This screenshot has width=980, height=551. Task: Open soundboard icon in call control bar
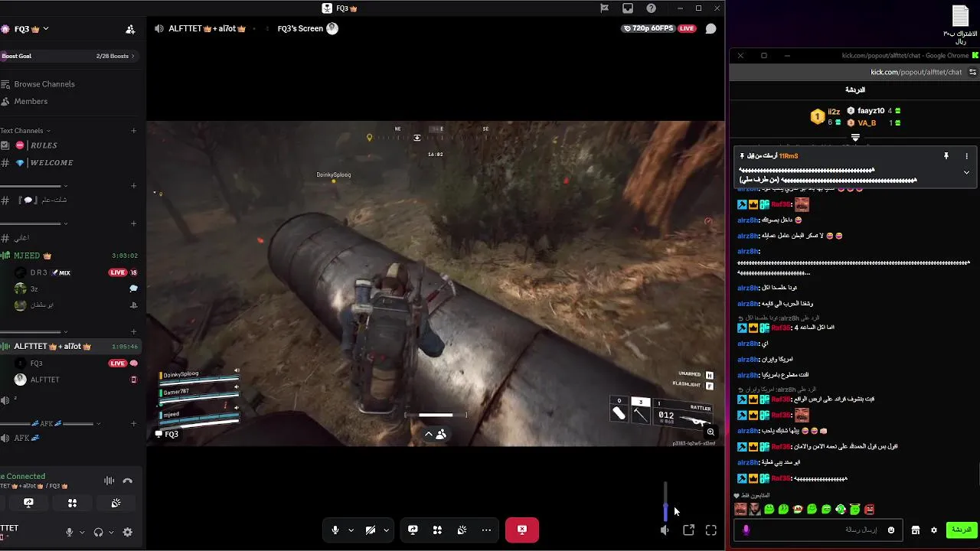pos(462,530)
